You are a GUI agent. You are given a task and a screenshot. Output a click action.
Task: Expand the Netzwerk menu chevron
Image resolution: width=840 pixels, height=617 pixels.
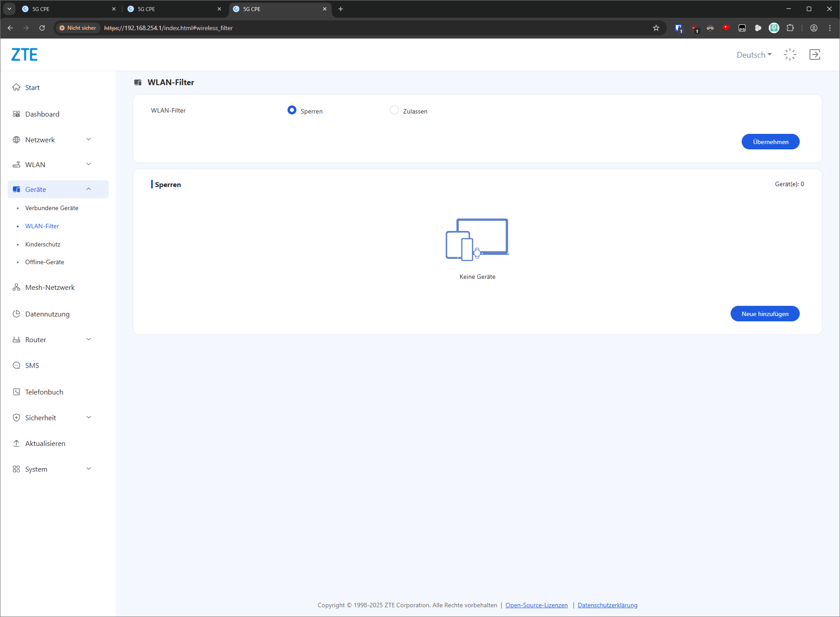(89, 139)
